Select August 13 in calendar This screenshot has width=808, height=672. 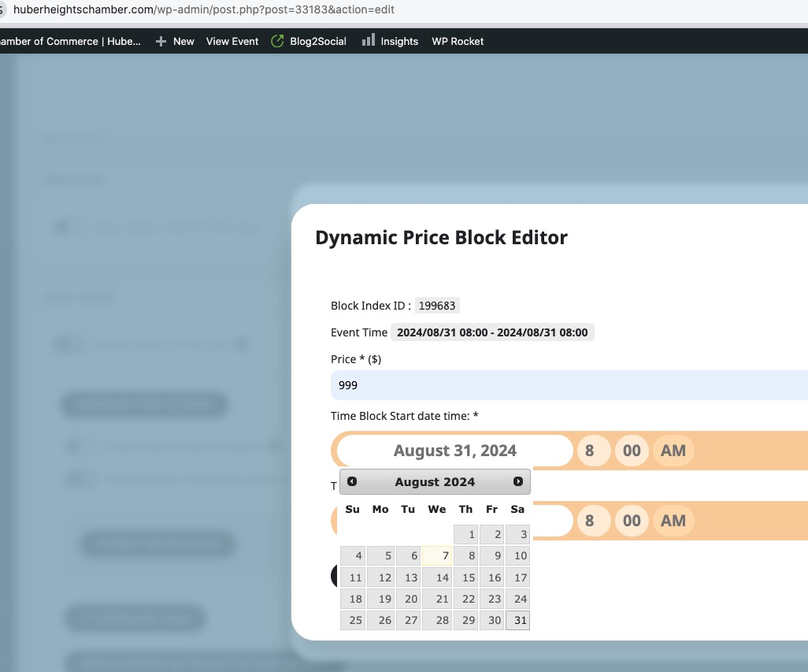pyautogui.click(x=408, y=577)
